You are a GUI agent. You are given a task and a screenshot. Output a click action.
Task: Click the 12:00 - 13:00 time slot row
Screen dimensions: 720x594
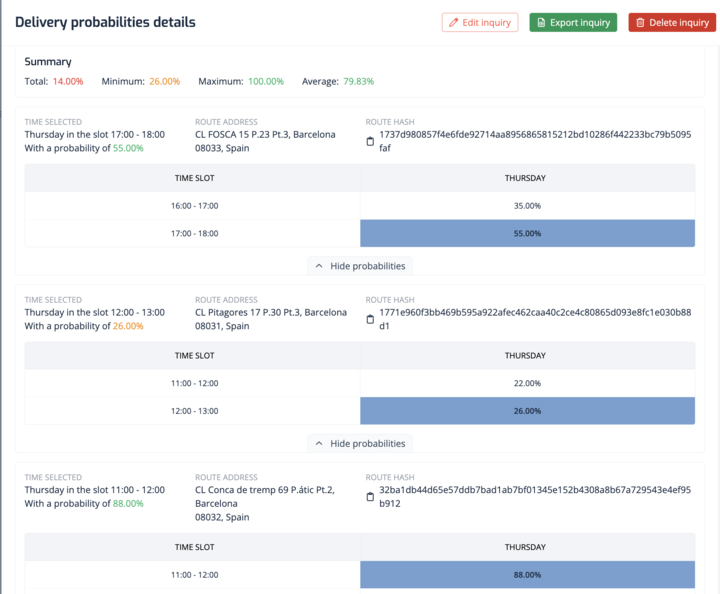(360, 411)
